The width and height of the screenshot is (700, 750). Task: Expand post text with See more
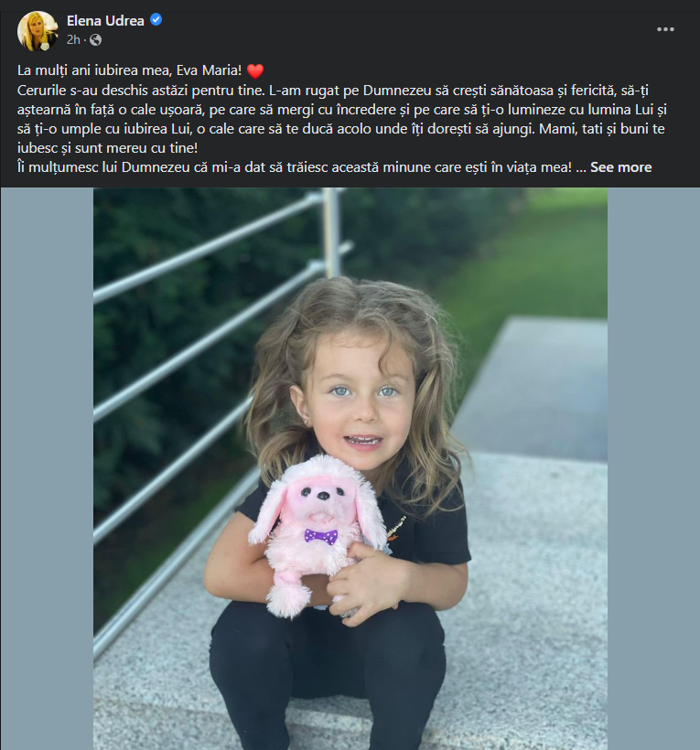click(x=620, y=167)
